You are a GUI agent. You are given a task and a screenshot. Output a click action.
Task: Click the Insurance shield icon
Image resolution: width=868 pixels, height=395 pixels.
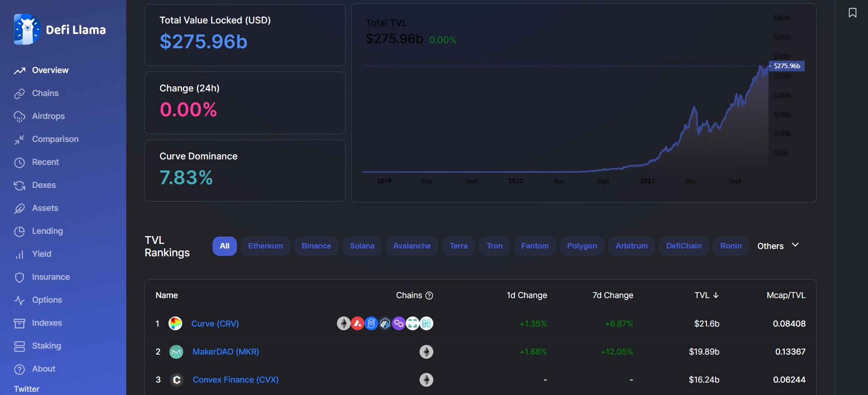[x=19, y=277]
